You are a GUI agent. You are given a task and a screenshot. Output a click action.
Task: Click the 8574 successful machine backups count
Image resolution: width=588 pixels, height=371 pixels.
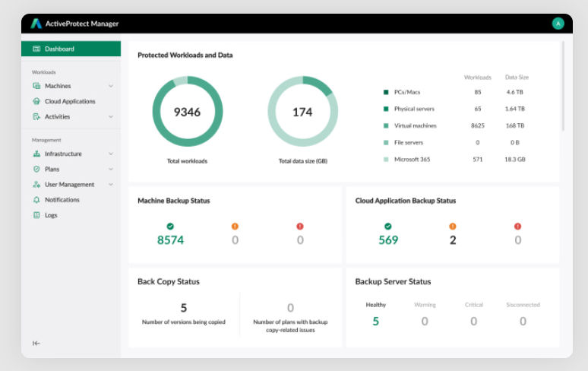(170, 240)
